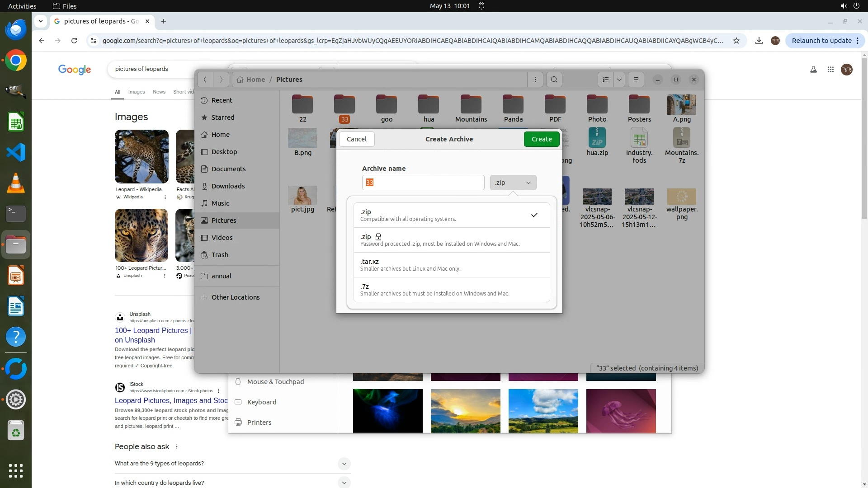Image resolution: width=868 pixels, height=488 pixels.
Task: Choose the password protected .zip option
Action: point(451,240)
